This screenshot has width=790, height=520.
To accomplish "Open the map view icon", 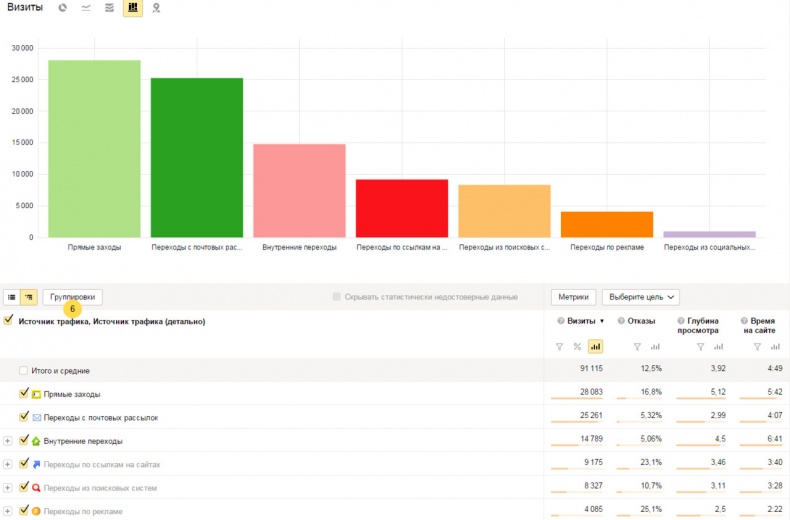I will [x=156, y=8].
